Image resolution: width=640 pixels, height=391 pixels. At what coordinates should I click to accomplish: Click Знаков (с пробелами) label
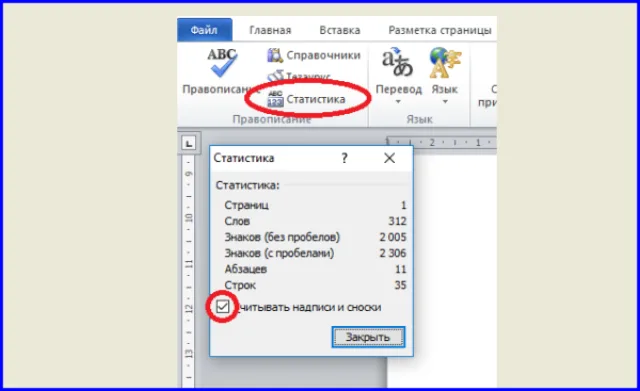[x=279, y=253]
